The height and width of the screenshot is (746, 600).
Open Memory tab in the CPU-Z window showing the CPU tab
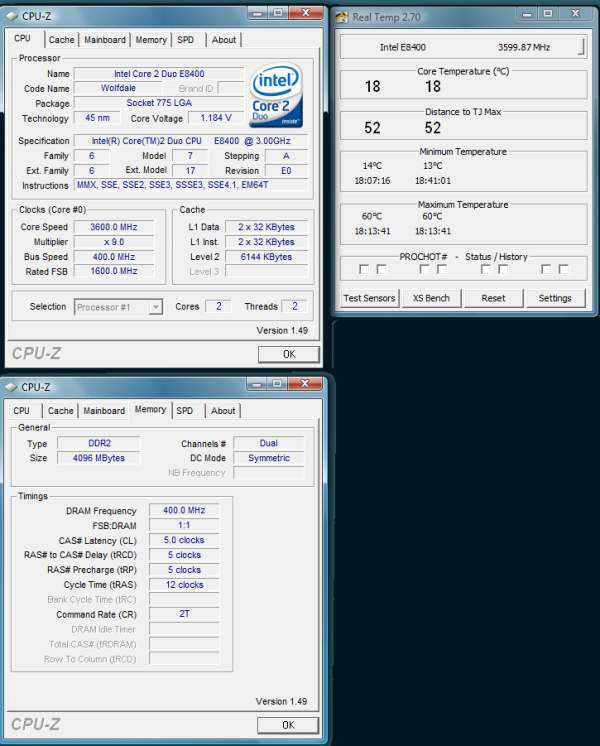[151, 40]
